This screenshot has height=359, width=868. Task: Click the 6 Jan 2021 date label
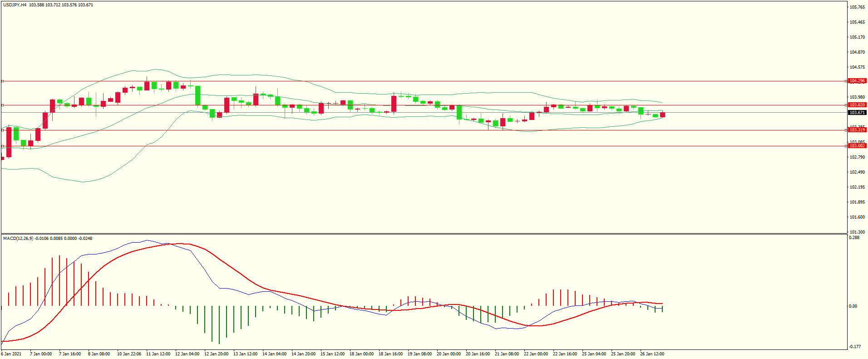click(x=11, y=354)
